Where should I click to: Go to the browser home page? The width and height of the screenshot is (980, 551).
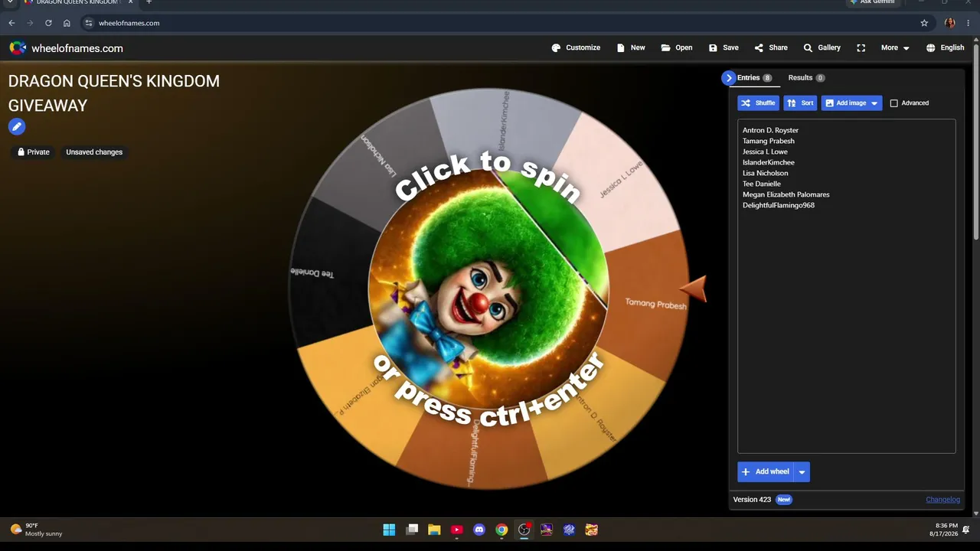[x=67, y=23]
